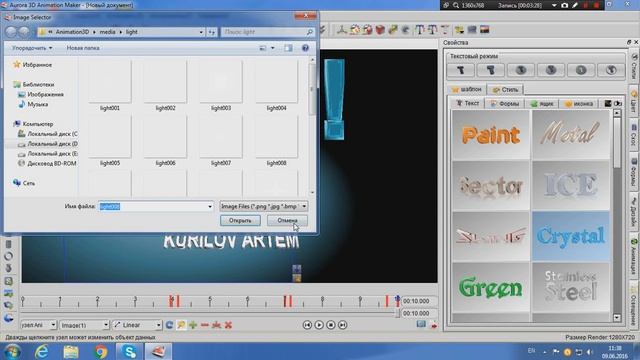The width and height of the screenshot is (640, 360).
Task: Pick the light004 image
Action: click(x=276, y=86)
